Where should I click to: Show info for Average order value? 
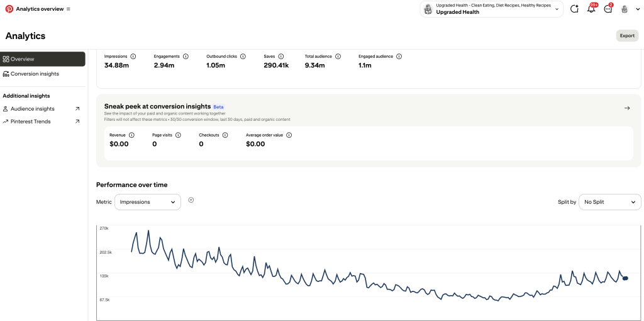point(289,135)
